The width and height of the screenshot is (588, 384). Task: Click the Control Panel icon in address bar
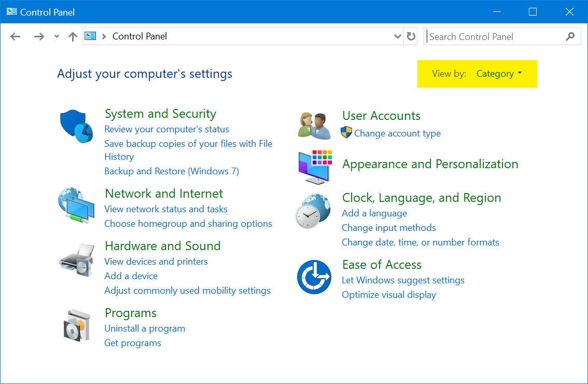pos(90,36)
